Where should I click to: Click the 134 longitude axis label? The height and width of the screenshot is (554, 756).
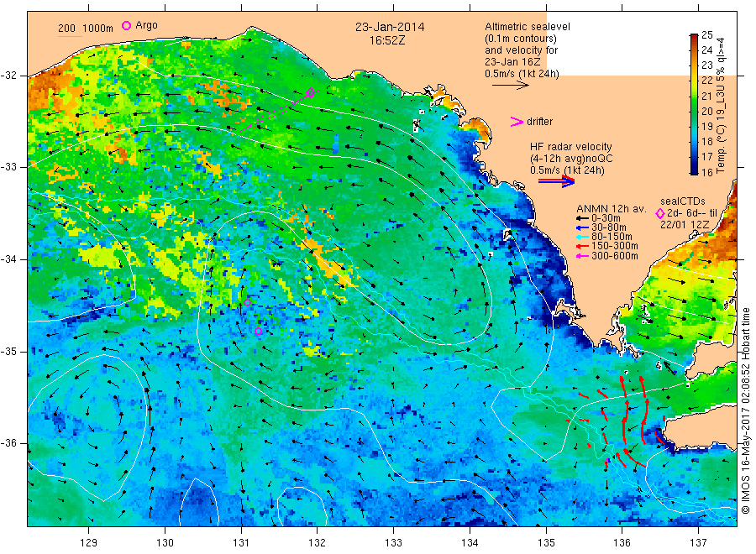pyautogui.click(x=470, y=542)
